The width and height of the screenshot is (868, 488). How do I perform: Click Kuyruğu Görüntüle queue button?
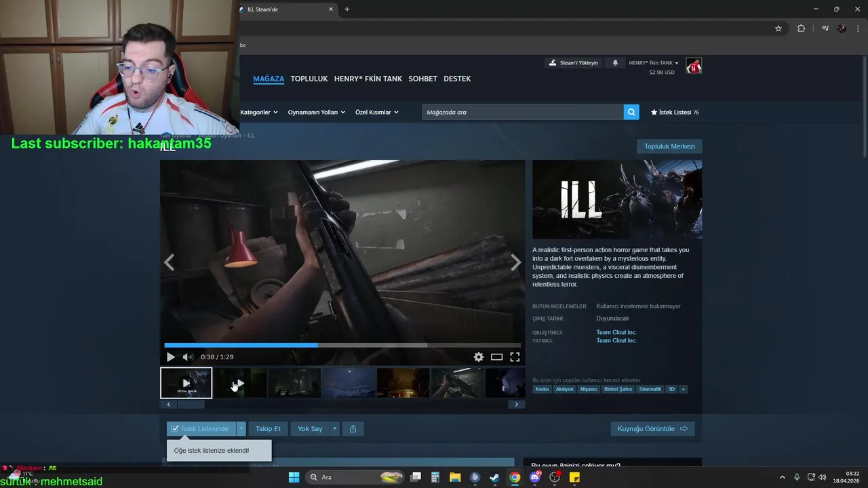[x=652, y=429]
